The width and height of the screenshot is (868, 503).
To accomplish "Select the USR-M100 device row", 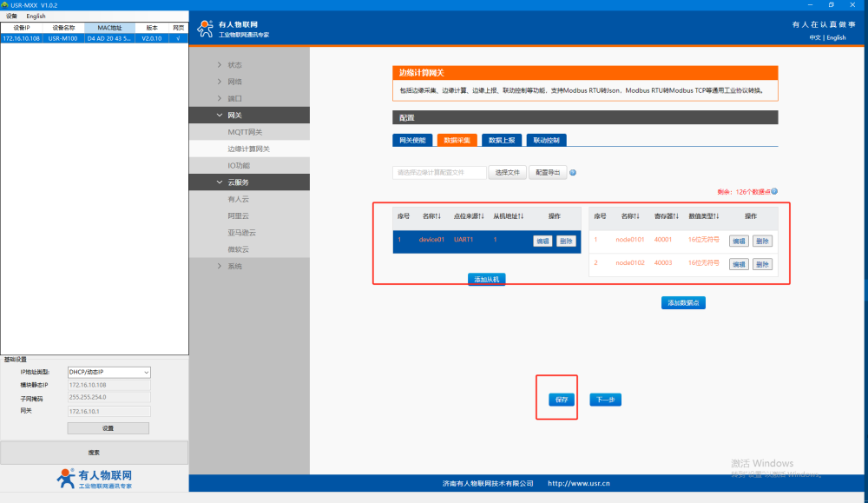I will 62,38.
